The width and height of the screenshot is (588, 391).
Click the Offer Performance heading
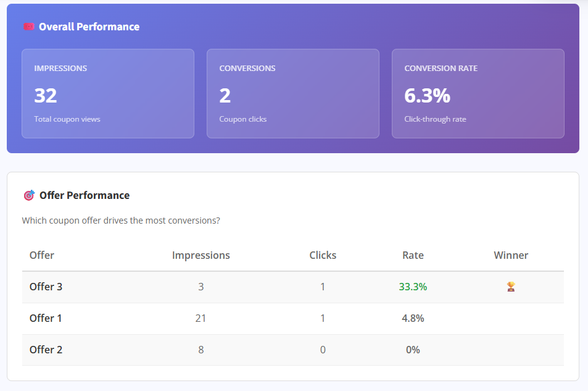(85, 195)
